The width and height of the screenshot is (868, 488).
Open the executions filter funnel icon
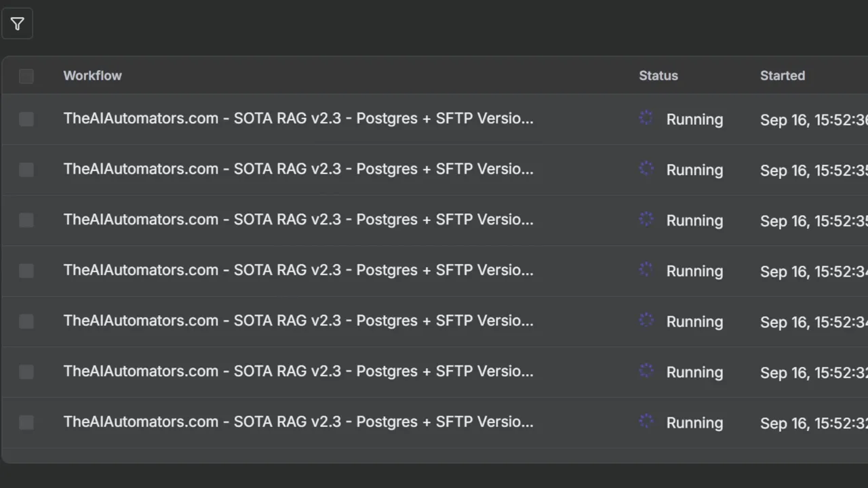[17, 24]
